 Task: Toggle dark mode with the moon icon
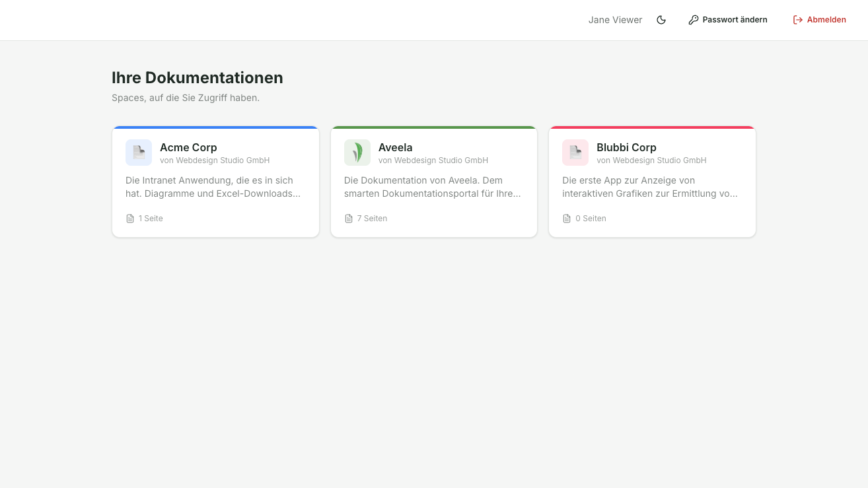click(x=661, y=20)
